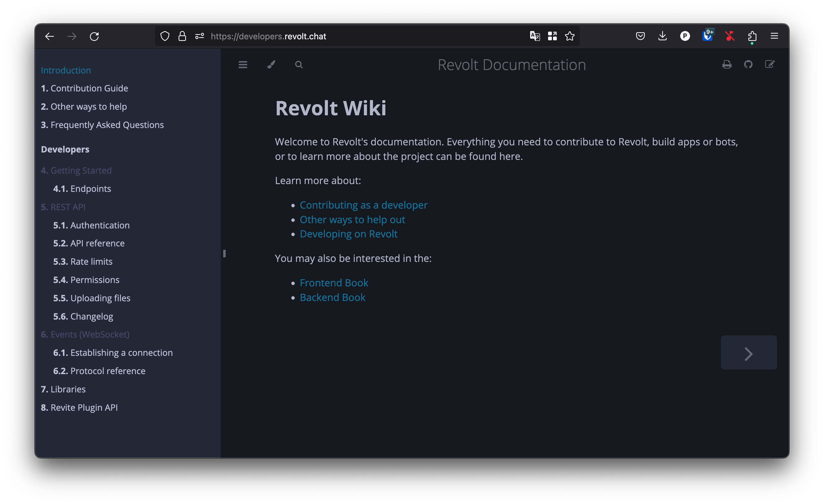Go to next chapter arrow button
Screen dimensions: 824x504
point(748,352)
